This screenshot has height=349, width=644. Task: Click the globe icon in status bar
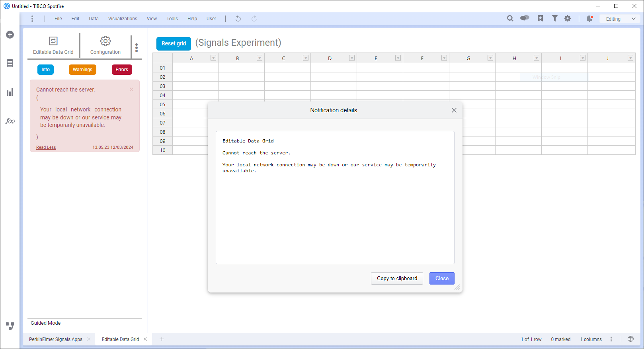coord(630,339)
